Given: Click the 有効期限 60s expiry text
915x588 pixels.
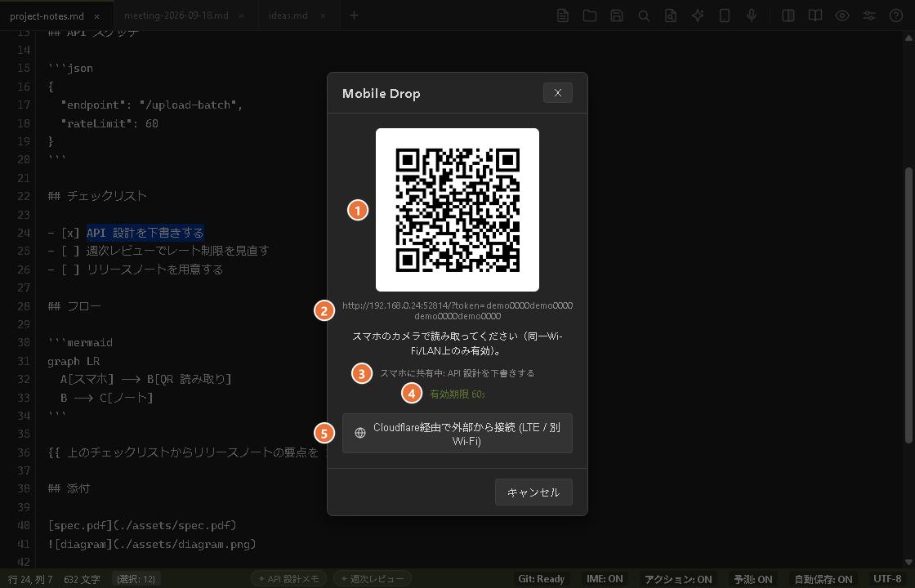Looking at the screenshot, I should click(x=457, y=394).
